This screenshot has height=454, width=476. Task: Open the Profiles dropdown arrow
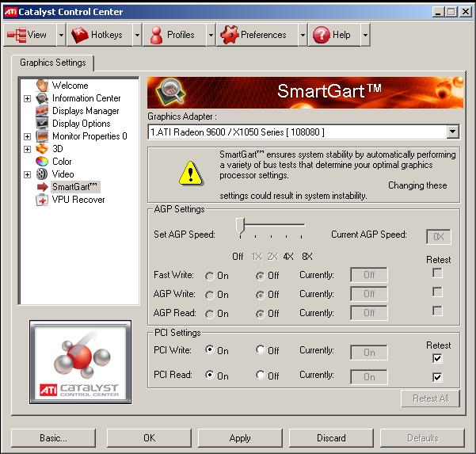coord(211,35)
